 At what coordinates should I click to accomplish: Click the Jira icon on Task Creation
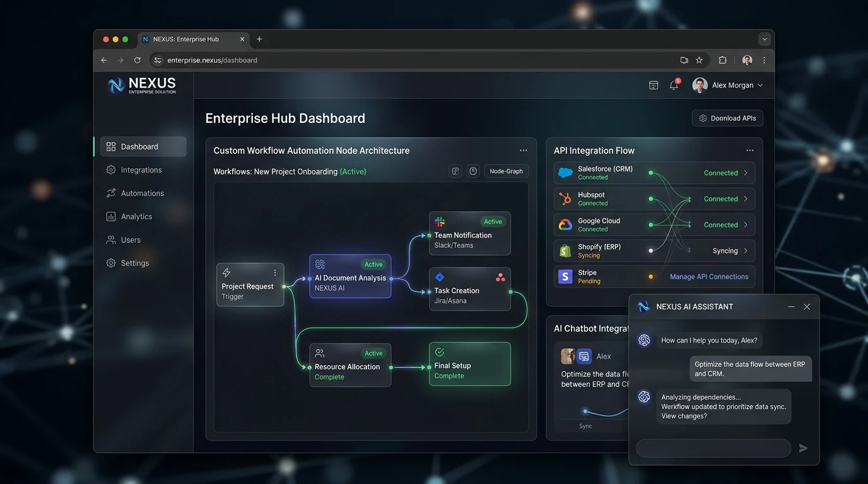pos(440,277)
